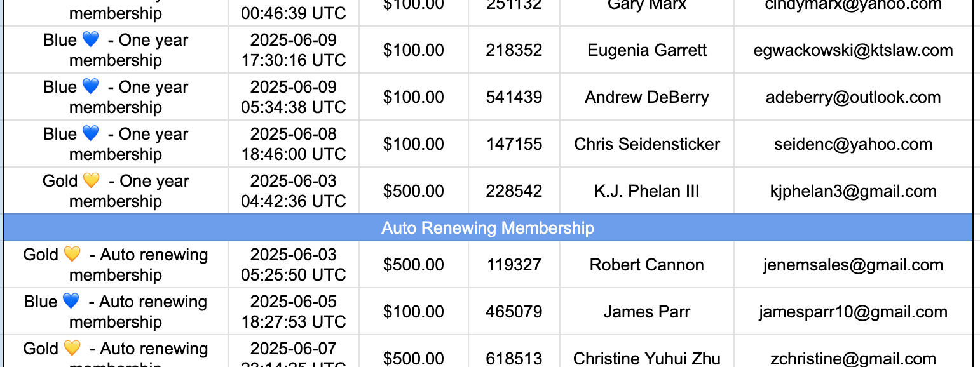The height and width of the screenshot is (367, 980).
Task: Click the cell containing ID 541439
Action: click(x=514, y=97)
